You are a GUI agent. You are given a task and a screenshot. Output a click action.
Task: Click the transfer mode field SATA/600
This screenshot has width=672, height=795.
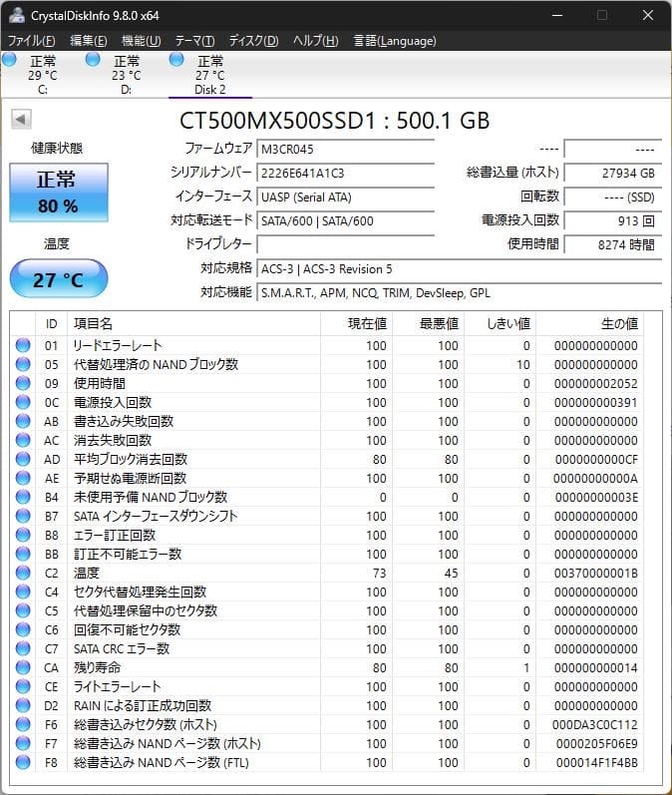[346, 221]
